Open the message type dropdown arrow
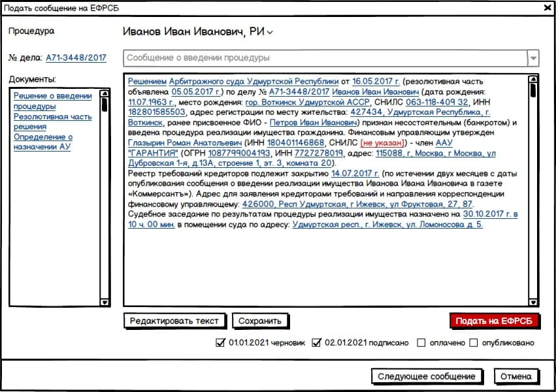Screen dimensions: 556x392 pyautogui.click(x=534, y=58)
